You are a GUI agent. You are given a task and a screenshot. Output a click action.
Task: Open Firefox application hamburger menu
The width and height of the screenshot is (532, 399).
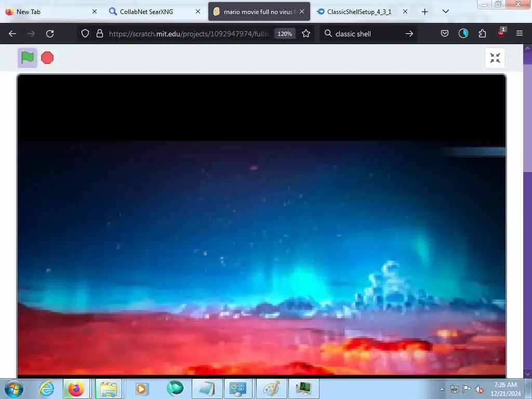[520, 33]
